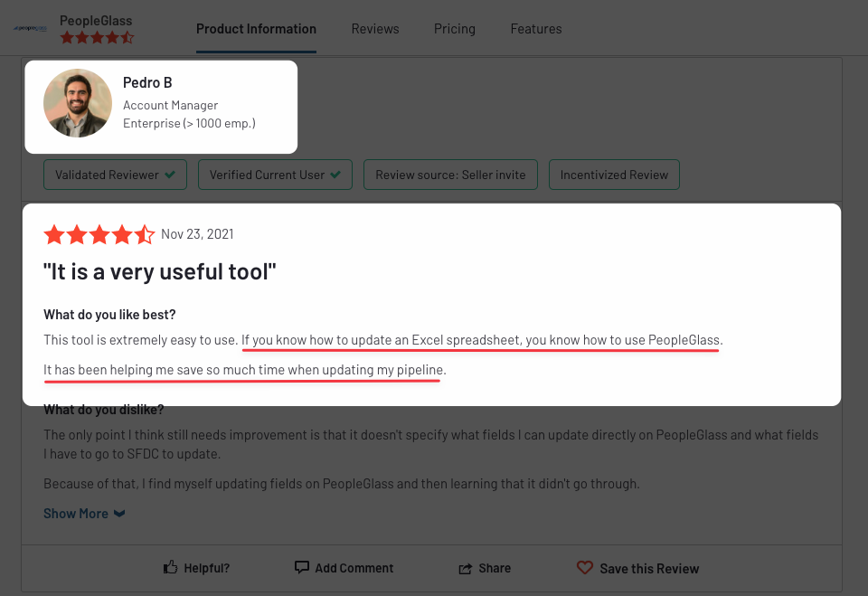The width and height of the screenshot is (868, 596).
Task: Click the sentence about updating an Excel spreadsheet
Action: coord(482,339)
